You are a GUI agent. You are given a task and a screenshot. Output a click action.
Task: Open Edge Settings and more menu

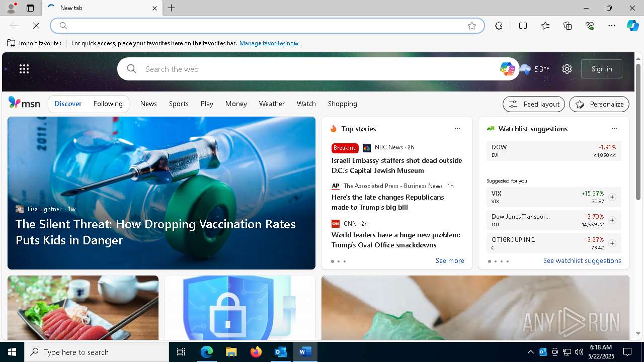pyautogui.click(x=612, y=26)
